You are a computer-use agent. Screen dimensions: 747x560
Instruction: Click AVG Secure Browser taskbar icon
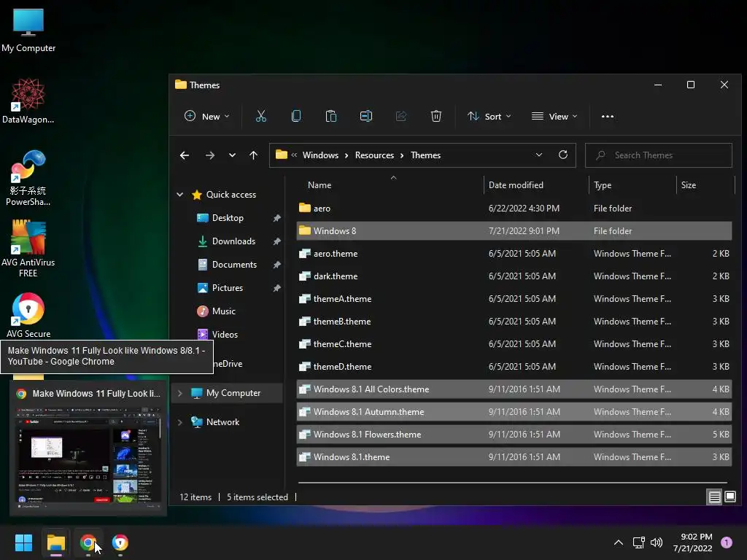(120, 542)
